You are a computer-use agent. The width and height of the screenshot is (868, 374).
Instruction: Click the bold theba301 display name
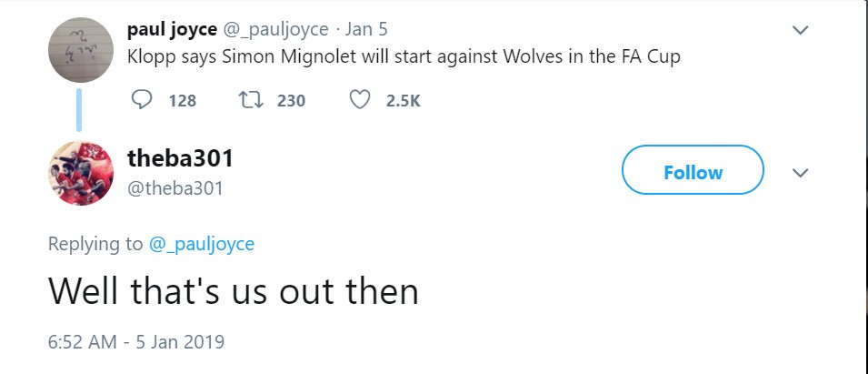click(180, 158)
